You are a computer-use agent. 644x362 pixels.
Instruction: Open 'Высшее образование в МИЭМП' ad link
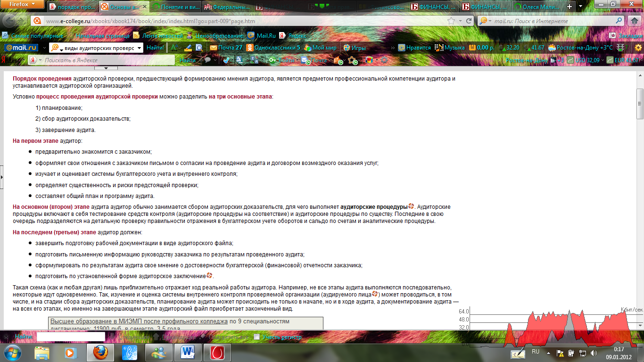click(139, 321)
